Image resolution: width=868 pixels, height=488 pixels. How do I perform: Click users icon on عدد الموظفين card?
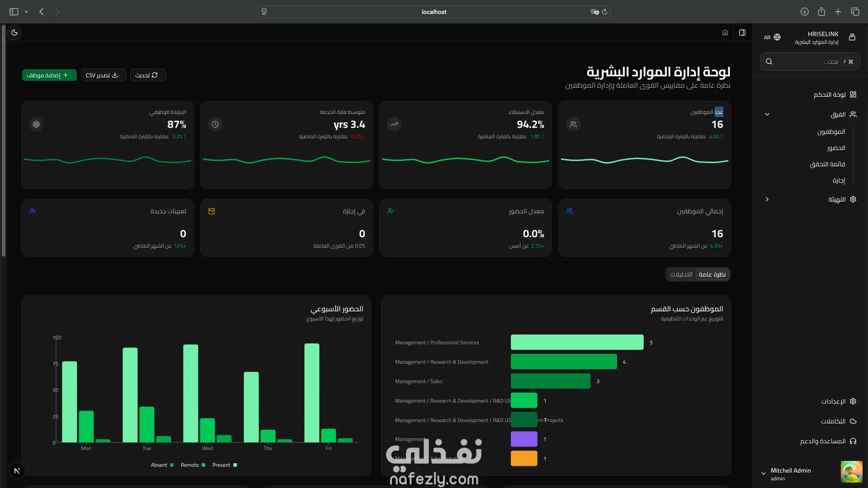click(573, 124)
